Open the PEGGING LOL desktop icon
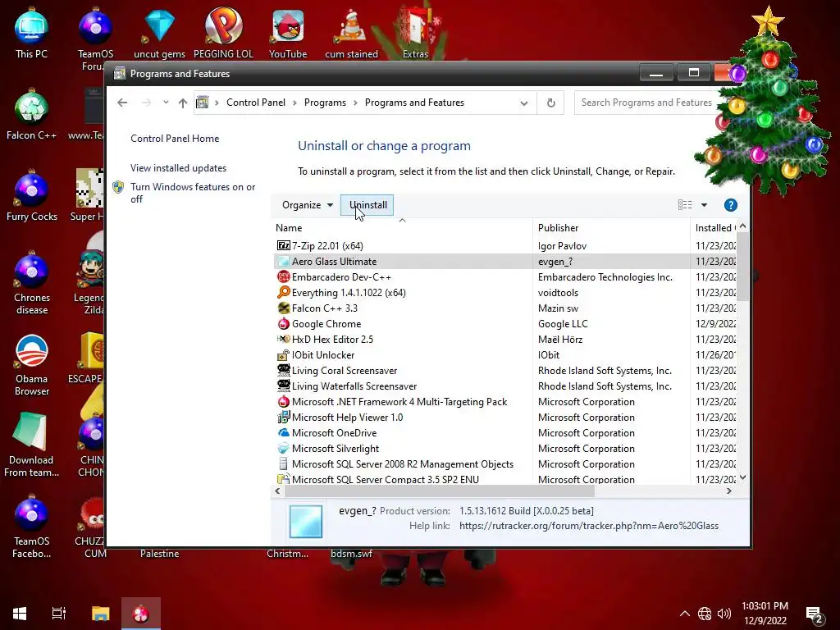The image size is (840, 630). tap(223, 33)
